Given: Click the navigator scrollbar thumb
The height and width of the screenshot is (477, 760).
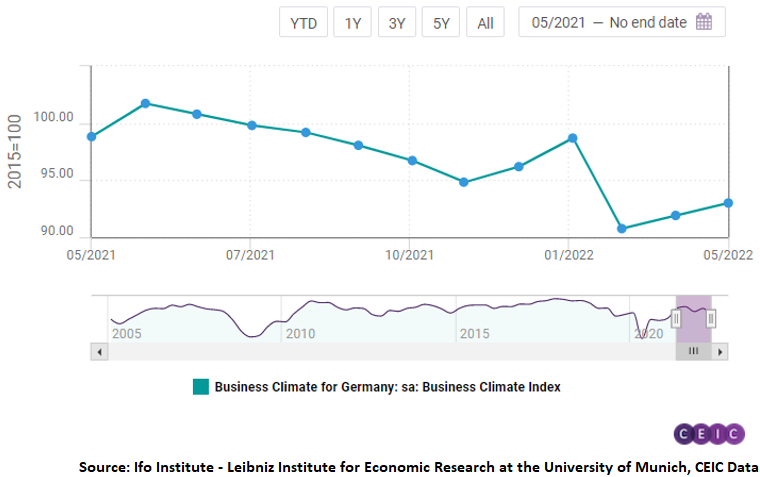Looking at the screenshot, I should 694,352.
